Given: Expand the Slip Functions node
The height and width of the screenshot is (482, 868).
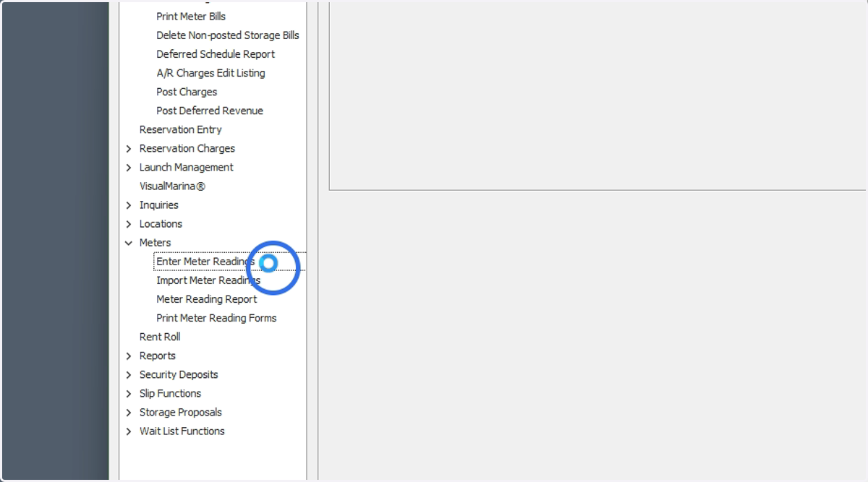Looking at the screenshot, I should (129, 393).
